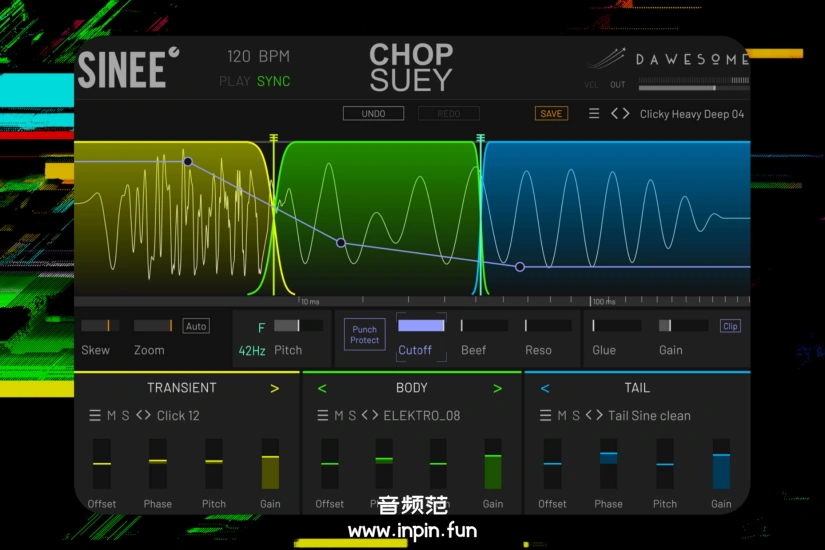Solo the Body layer
The image size is (825, 550).
(x=352, y=416)
